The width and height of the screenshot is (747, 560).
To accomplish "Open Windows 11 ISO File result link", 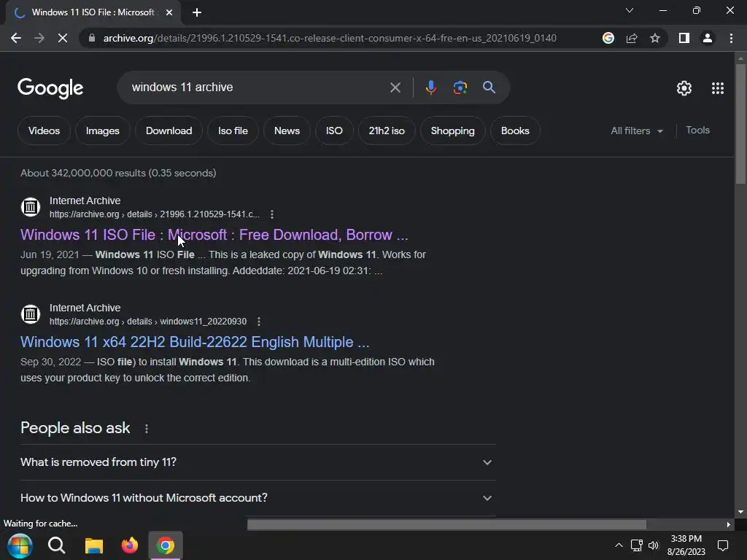I will pos(214,235).
